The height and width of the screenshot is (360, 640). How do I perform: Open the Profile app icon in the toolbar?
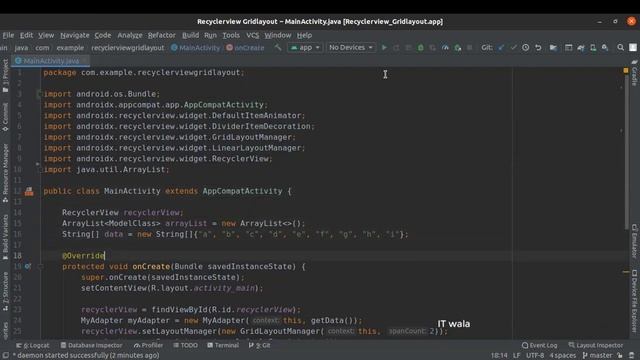pos(445,48)
